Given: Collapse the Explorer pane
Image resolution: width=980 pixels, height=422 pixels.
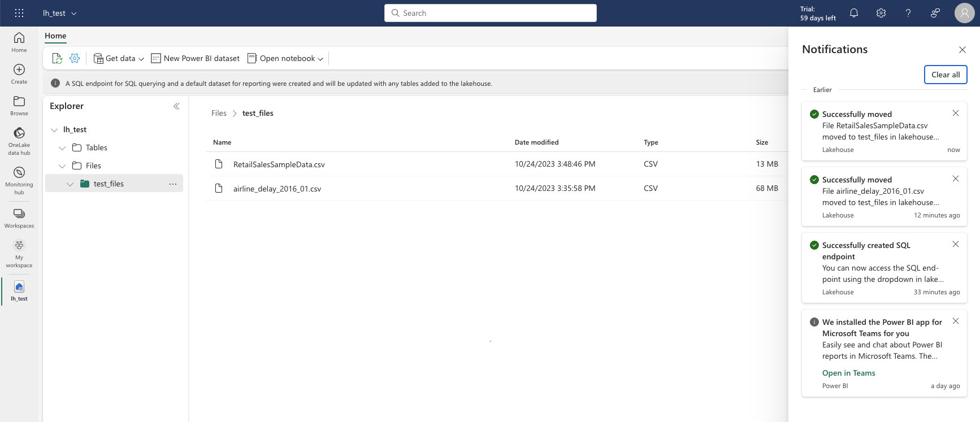Looking at the screenshot, I should 176,106.
